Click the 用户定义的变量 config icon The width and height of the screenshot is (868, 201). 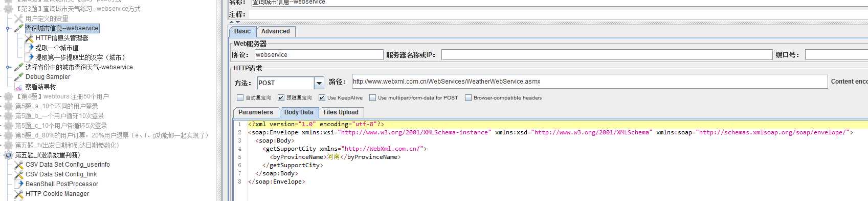[x=19, y=18]
